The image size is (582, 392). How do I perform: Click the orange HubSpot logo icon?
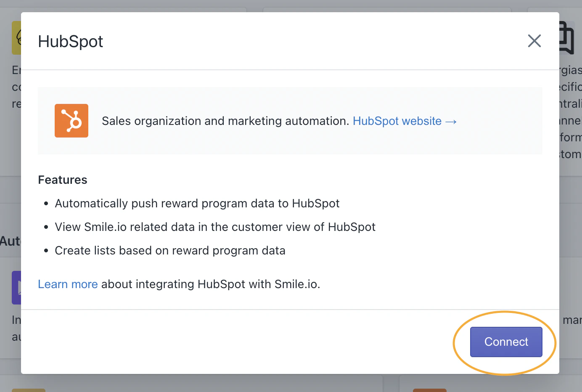coord(71,121)
